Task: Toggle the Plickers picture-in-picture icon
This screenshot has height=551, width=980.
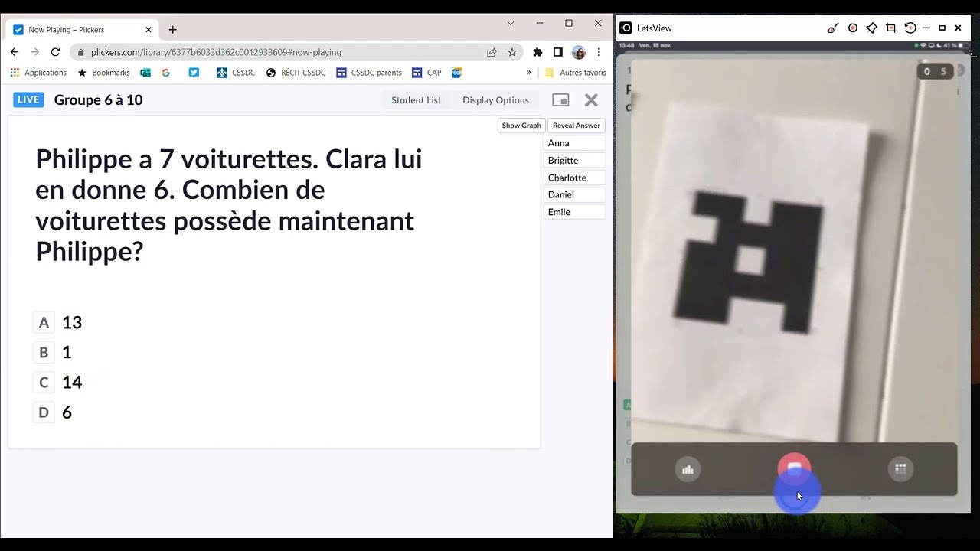Action: pyautogui.click(x=560, y=100)
